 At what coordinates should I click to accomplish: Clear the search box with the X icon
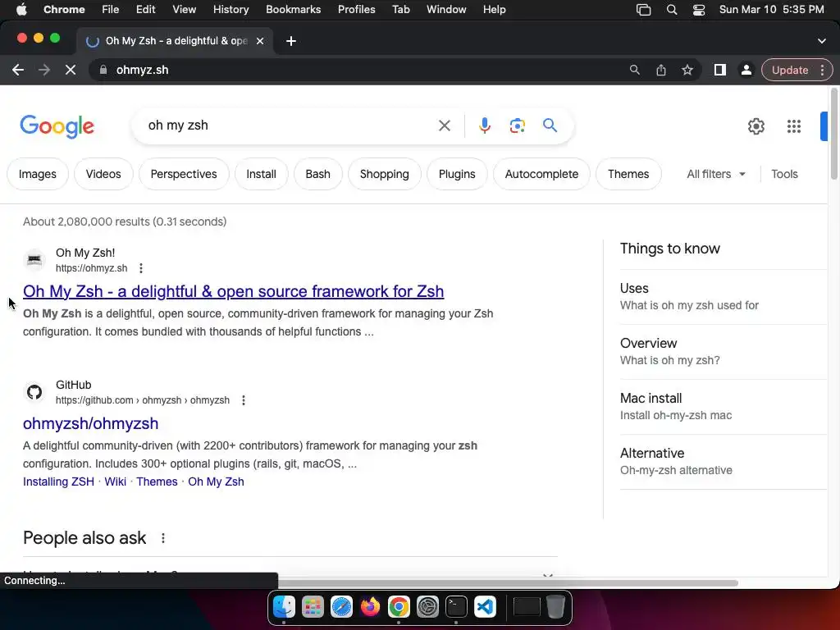click(x=445, y=126)
